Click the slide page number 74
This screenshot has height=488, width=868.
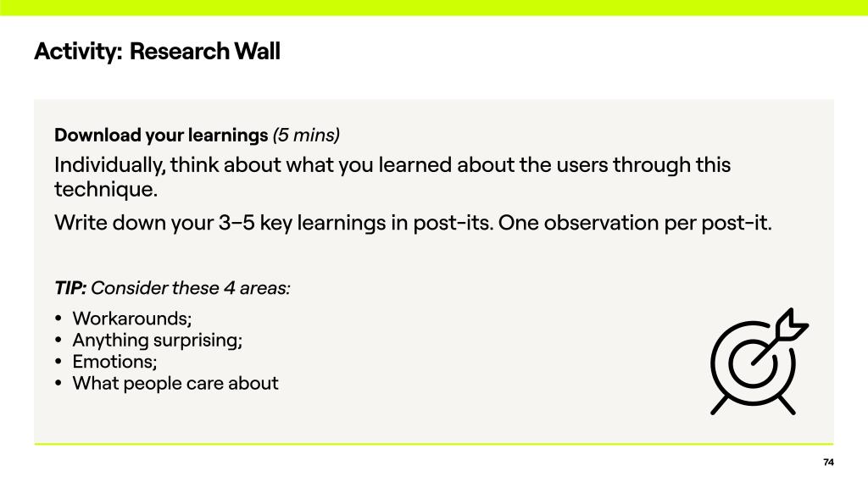(x=828, y=462)
